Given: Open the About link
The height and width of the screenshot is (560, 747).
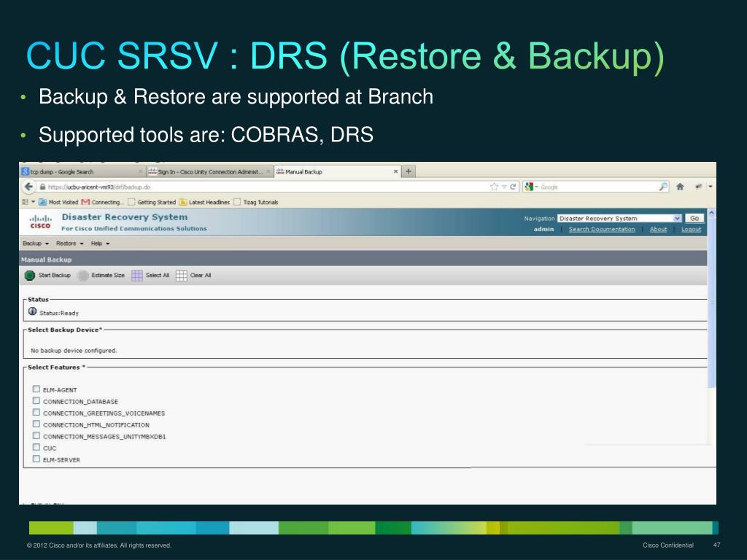Looking at the screenshot, I should click(x=659, y=229).
